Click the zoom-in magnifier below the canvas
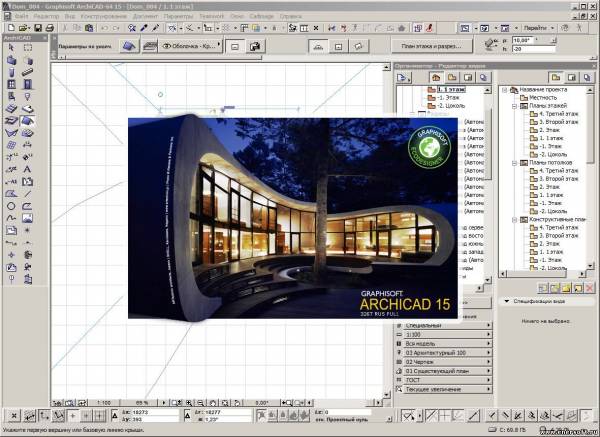This screenshot has height=437, width=600. click(189, 403)
